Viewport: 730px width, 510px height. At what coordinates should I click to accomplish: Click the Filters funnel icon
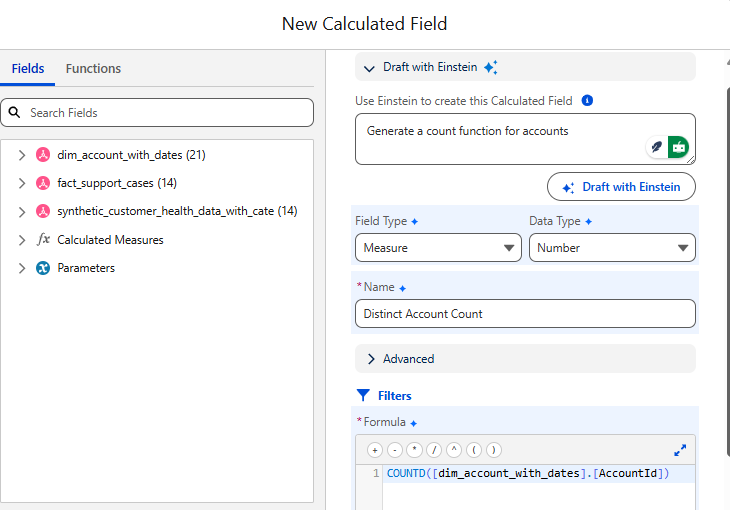[x=363, y=396]
